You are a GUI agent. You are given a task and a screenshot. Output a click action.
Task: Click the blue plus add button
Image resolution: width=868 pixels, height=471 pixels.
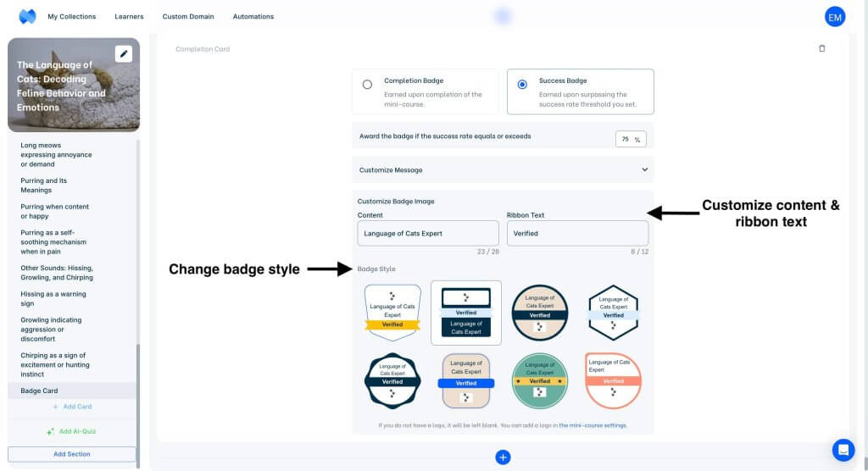(503, 457)
